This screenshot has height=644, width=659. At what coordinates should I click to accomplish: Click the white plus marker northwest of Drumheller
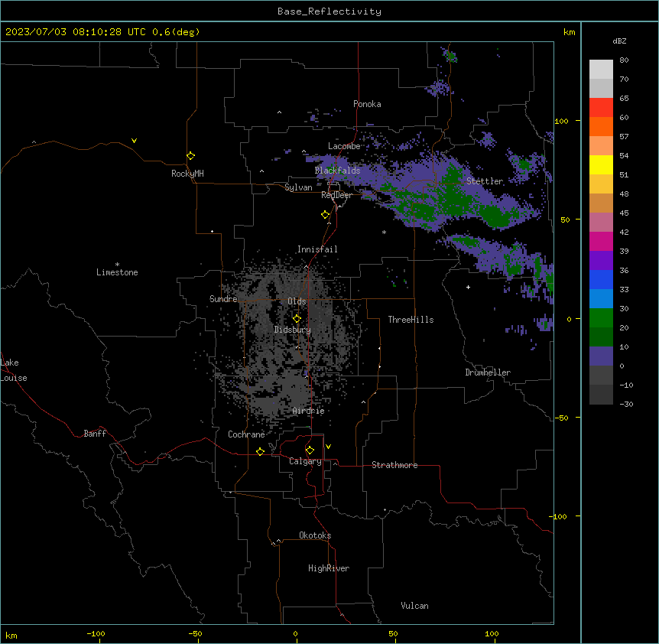click(x=468, y=287)
